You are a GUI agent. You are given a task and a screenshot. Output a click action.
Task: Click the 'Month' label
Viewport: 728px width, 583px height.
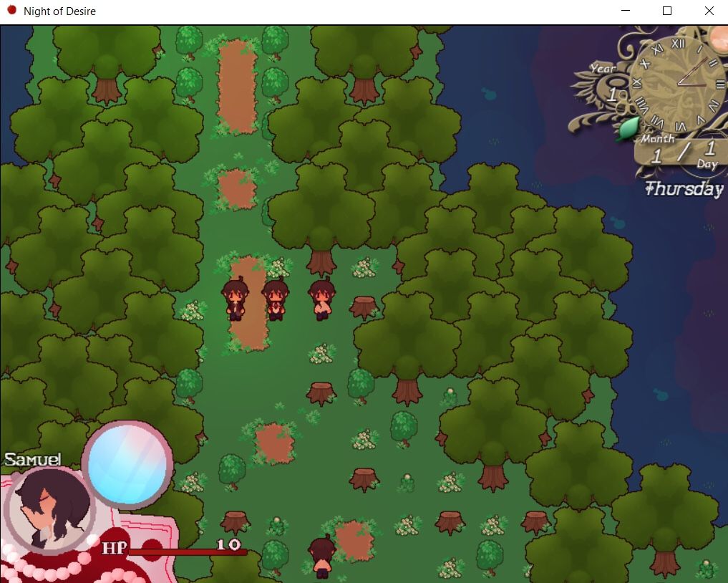point(657,138)
